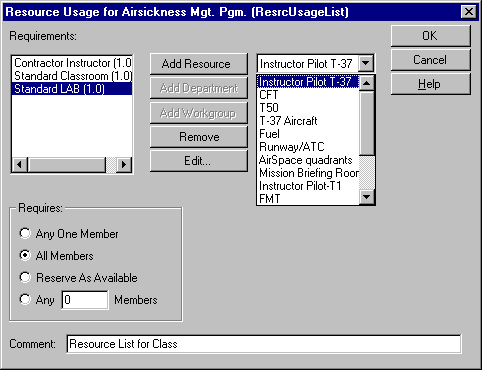Choose T-37 Aircraft from dropdown list

click(308, 121)
